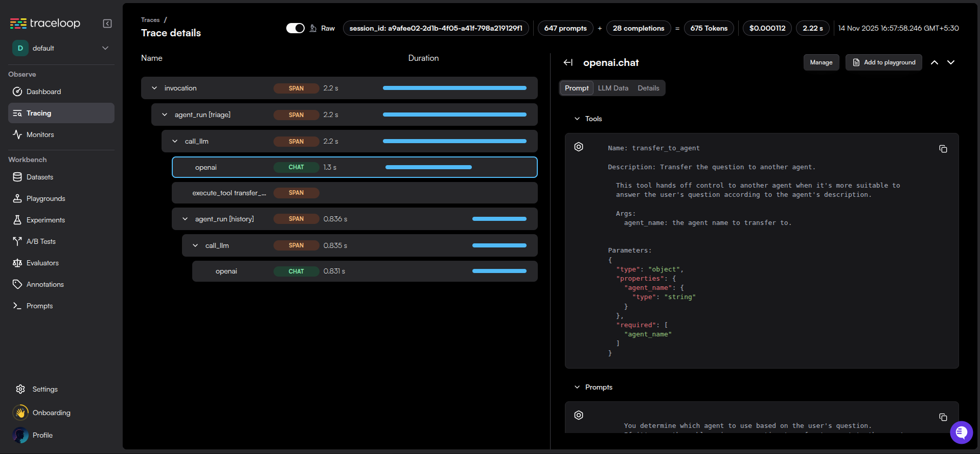980x454 pixels.
Task: Click Add to playground button
Action: [x=883, y=62]
